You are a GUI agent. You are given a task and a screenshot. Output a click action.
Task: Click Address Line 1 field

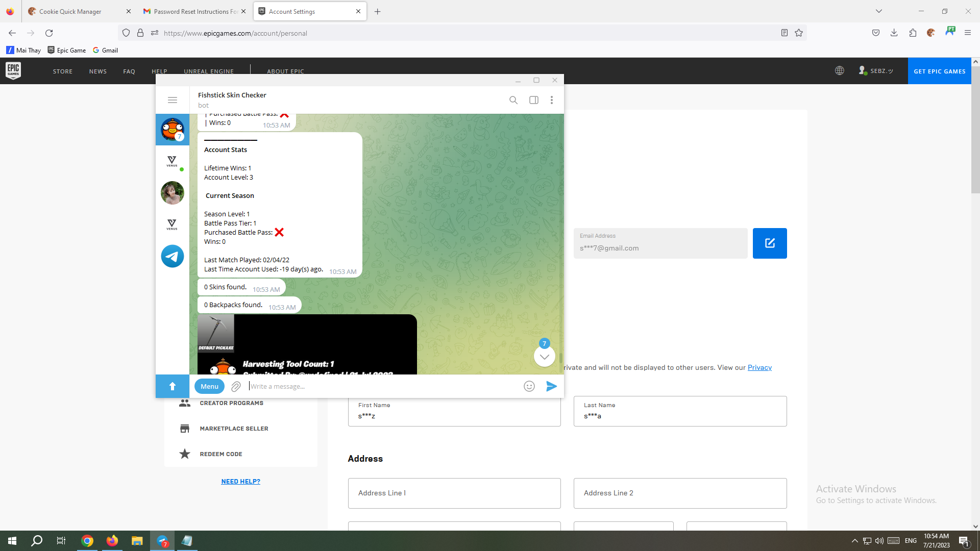coord(454,493)
